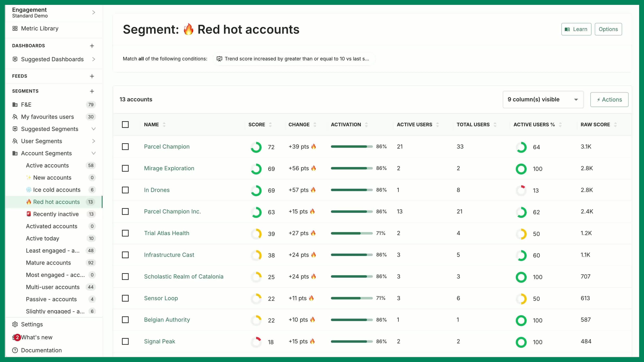Add a new dashboard with plus icon
The width and height of the screenshot is (644, 362).
[92, 46]
